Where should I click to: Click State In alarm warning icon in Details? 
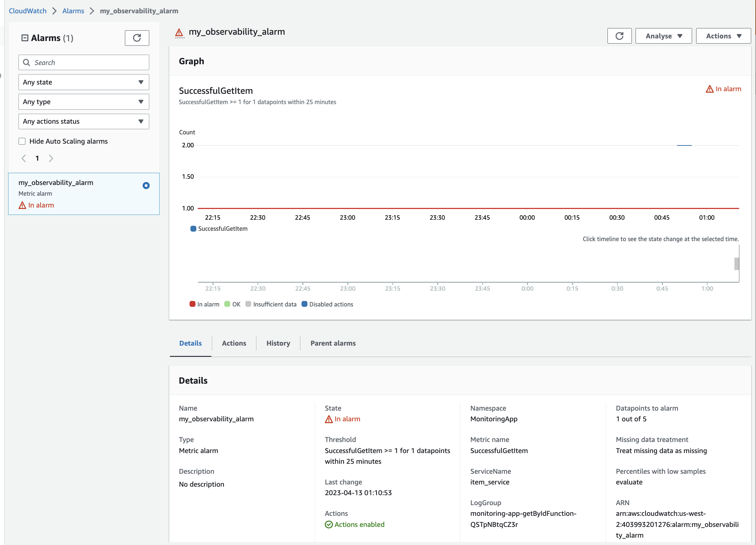[x=328, y=419]
